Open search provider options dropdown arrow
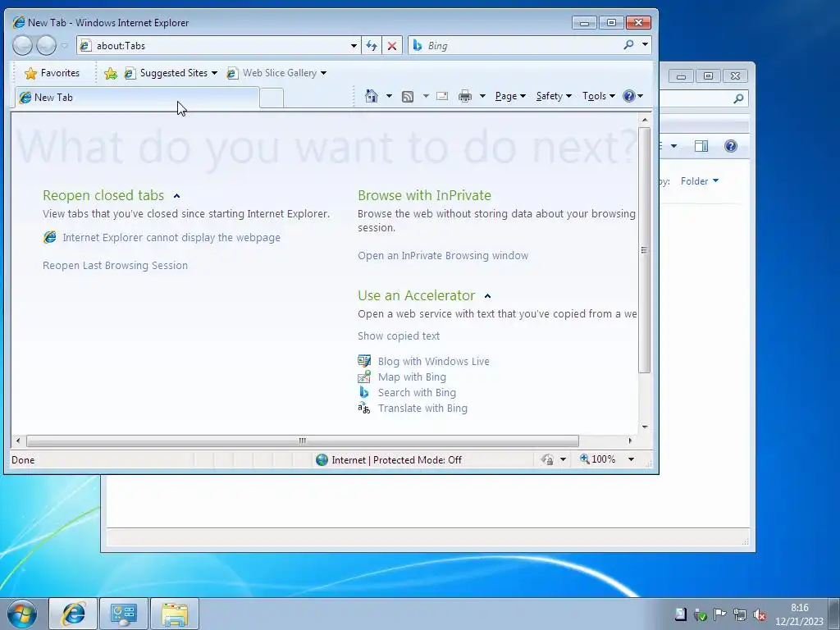Screen dimensions: 840x630 point(645,45)
